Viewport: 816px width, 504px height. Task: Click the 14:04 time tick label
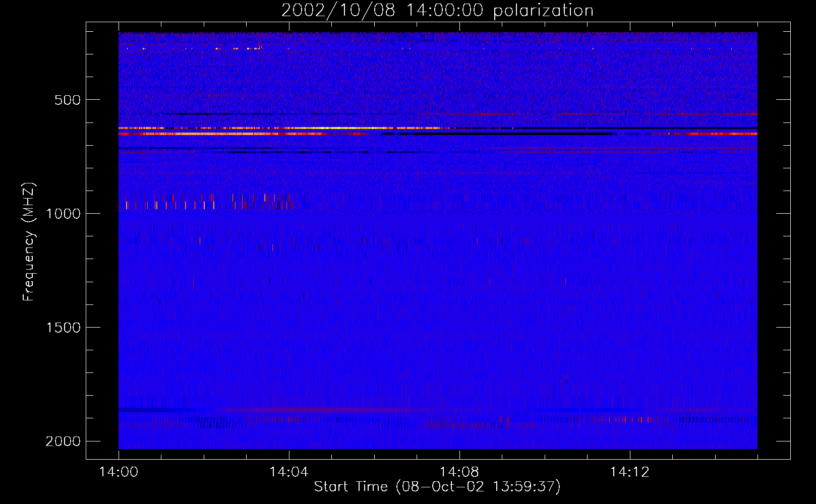[x=289, y=472]
